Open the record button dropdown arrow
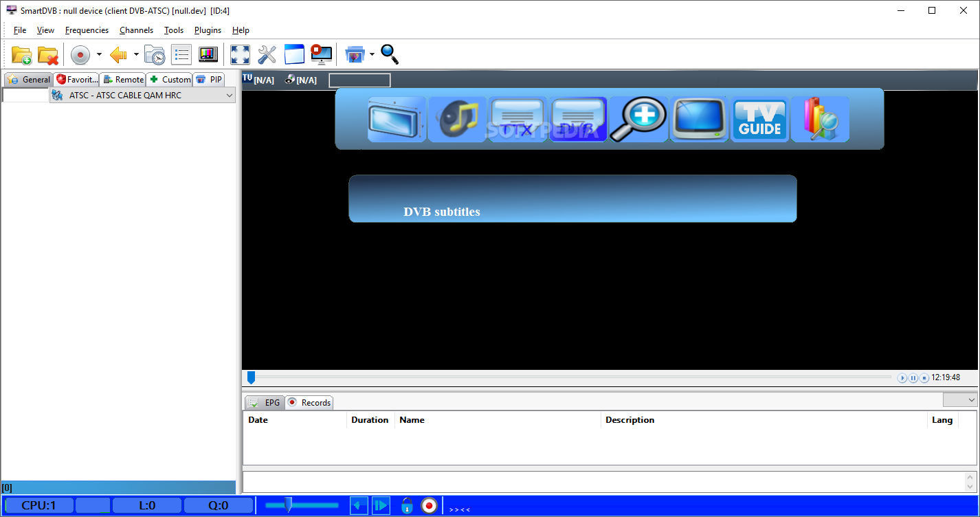The image size is (980, 517). click(99, 54)
